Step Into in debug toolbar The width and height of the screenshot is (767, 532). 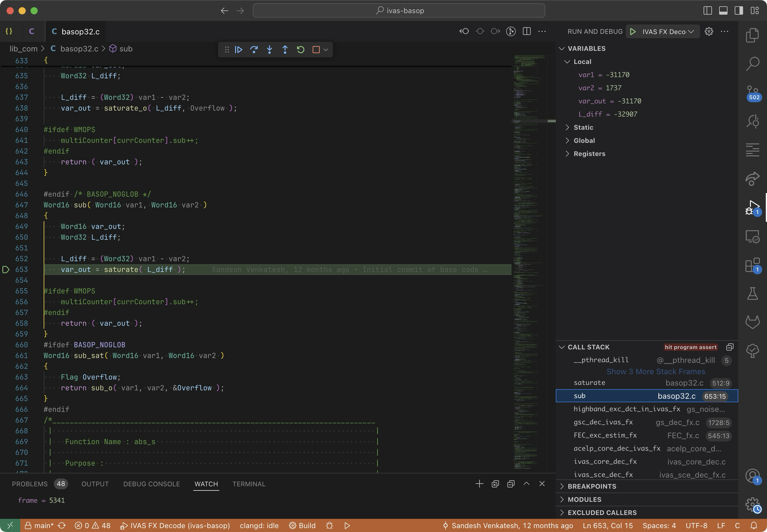pyautogui.click(x=269, y=50)
